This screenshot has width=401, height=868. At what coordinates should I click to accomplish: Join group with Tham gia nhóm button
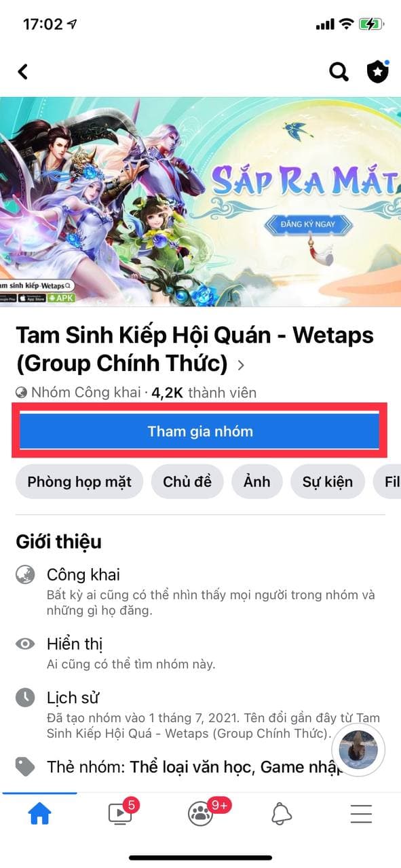[200, 431]
